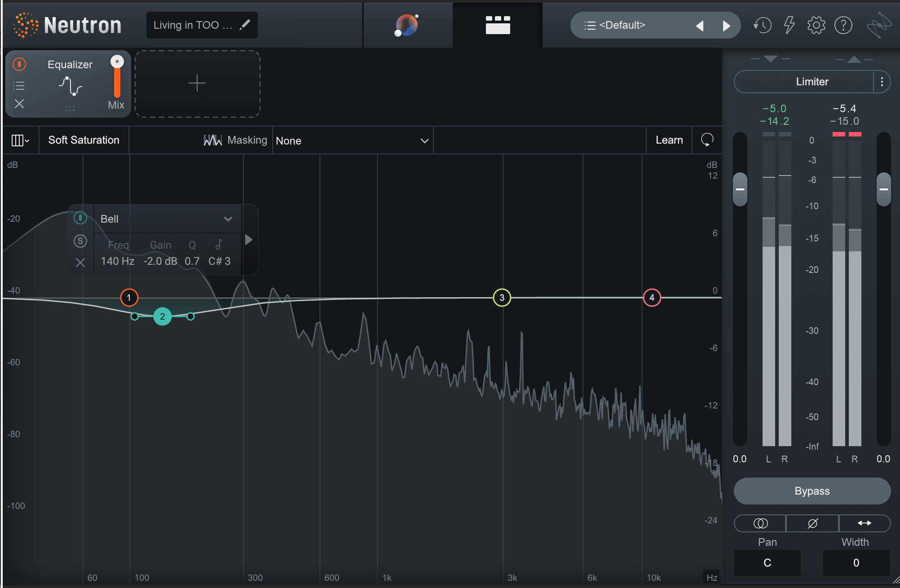This screenshot has height=588, width=900.
Task: Select EQ node 2
Action: tap(162, 316)
